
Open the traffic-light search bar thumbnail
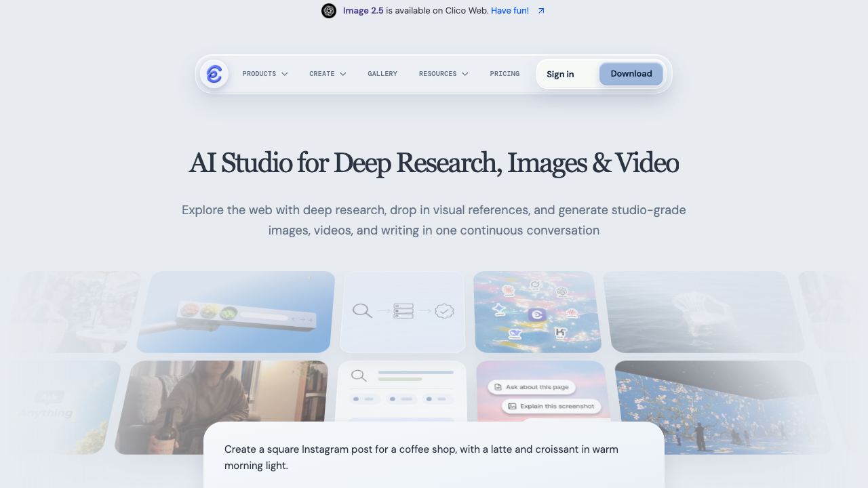pos(235,312)
